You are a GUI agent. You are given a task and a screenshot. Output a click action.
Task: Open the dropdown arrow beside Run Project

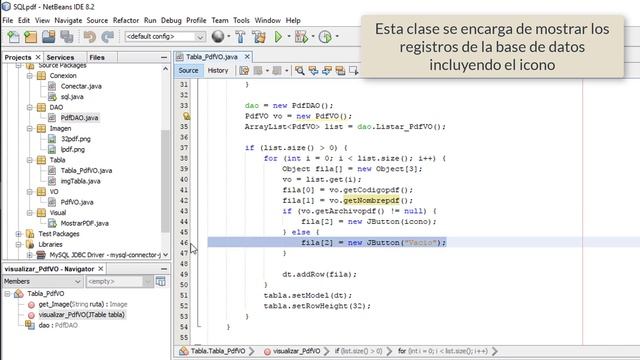point(289,37)
